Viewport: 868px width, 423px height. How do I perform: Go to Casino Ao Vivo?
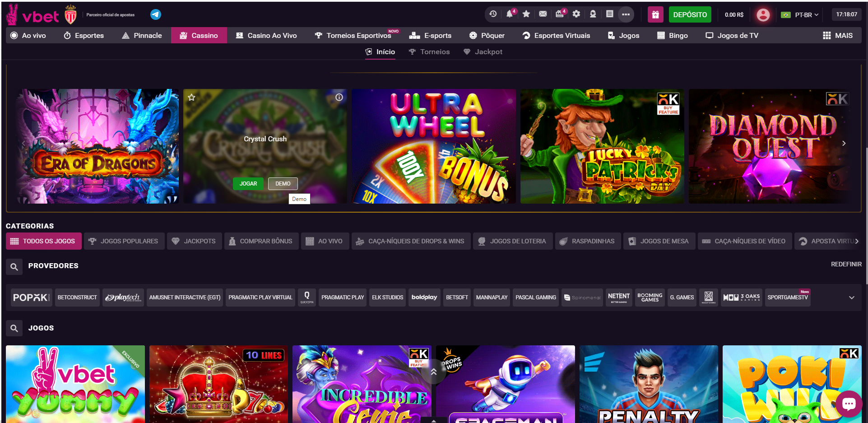266,35
